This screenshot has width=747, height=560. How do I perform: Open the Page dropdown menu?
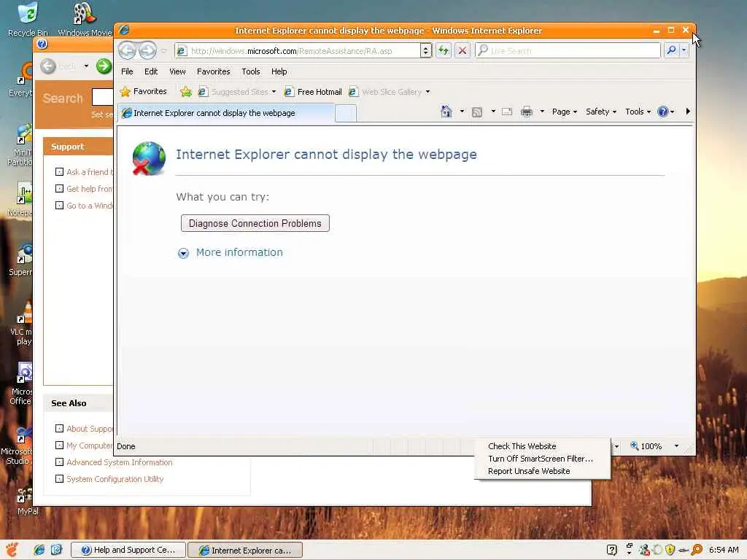point(565,112)
